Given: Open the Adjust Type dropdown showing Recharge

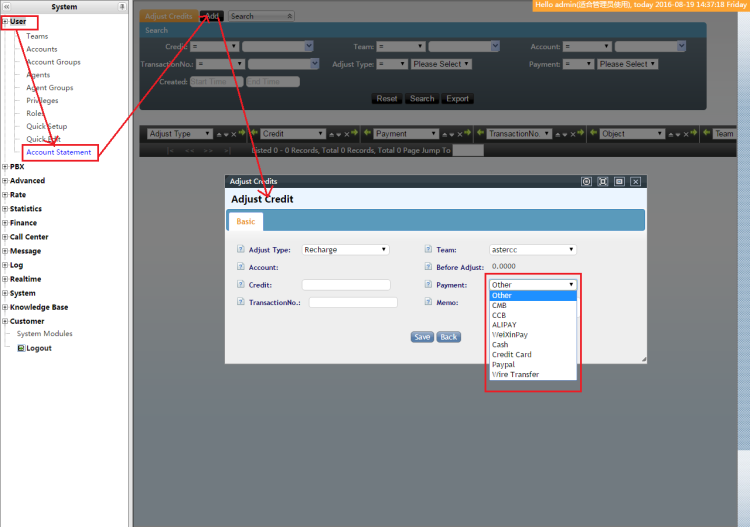Looking at the screenshot, I should tap(345, 250).
